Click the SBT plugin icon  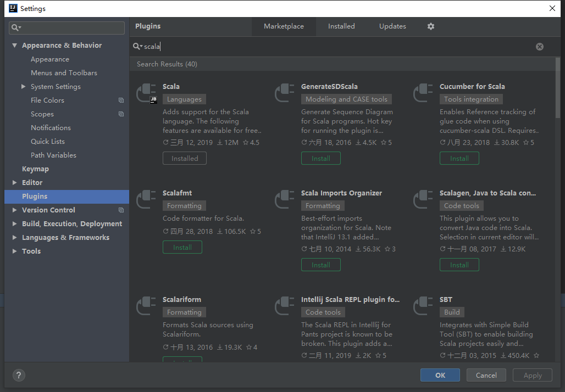point(423,306)
